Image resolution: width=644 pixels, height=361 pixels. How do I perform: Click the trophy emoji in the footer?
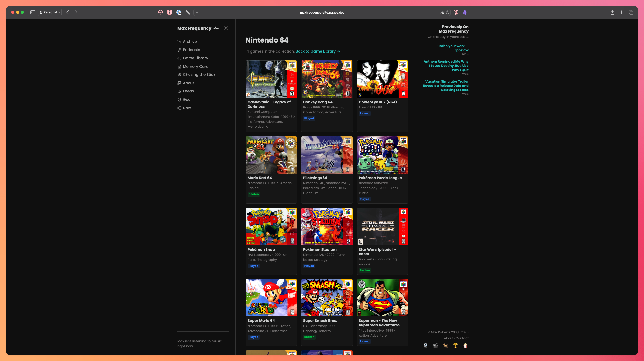click(455, 346)
